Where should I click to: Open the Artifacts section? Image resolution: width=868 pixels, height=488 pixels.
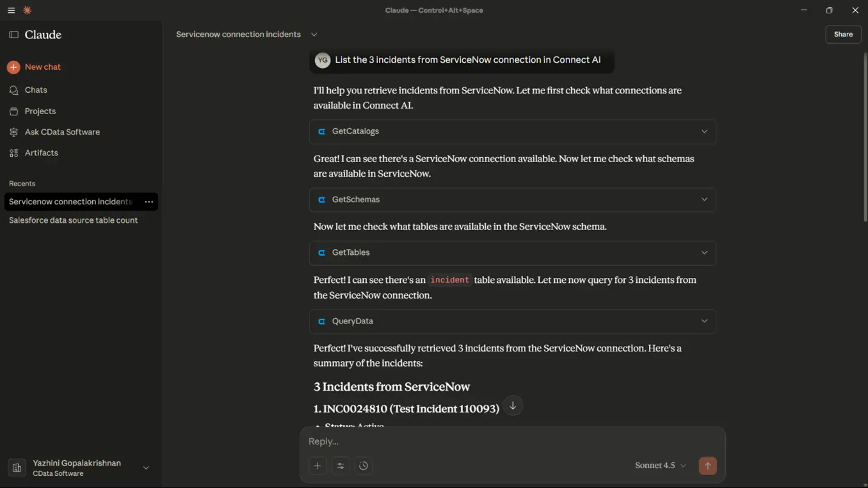pos(41,152)
